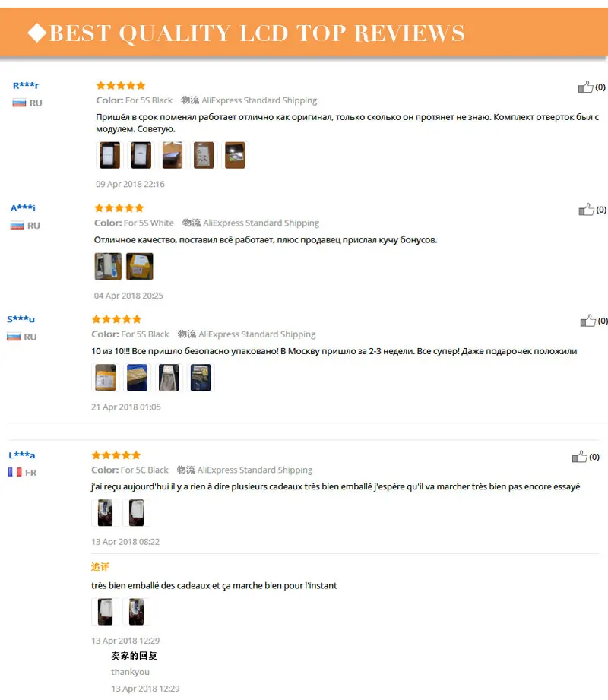Open first photo in L***a's original review
This screenshot has height=700, width=608.
tap(106, 512)
